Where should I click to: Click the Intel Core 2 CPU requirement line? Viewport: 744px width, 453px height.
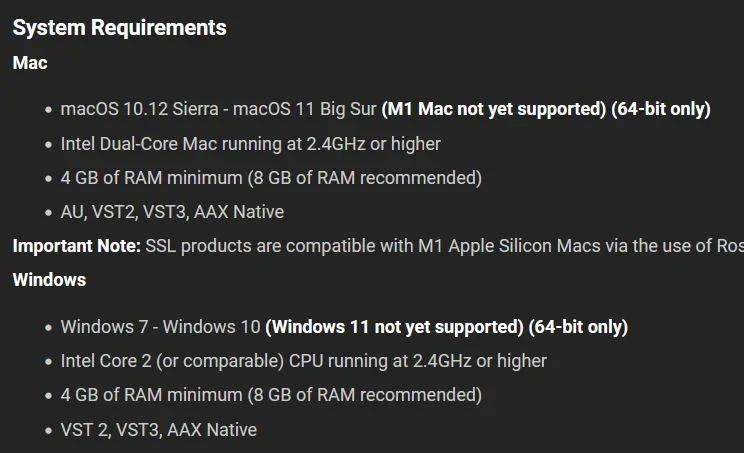pyautogui.click(x=303, y=361)
